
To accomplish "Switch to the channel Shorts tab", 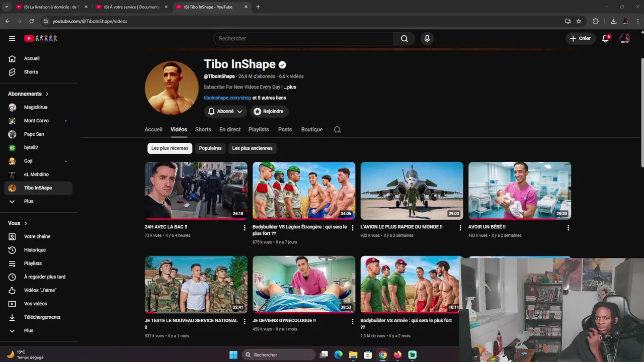I will tap(203, 129).
